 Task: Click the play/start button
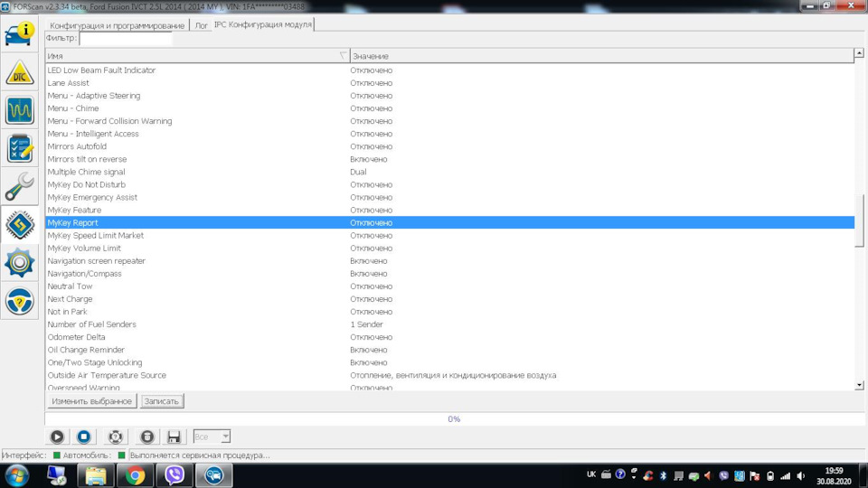57,436
